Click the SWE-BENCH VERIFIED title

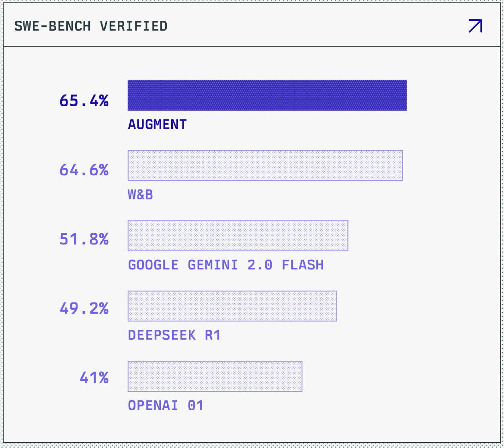click(91, 26)
